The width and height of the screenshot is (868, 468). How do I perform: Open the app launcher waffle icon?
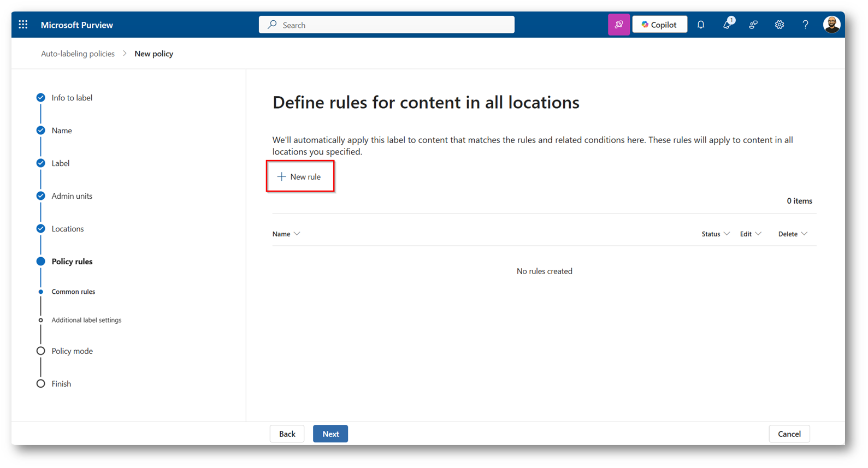pyautogui.click(x=23, y=25)
